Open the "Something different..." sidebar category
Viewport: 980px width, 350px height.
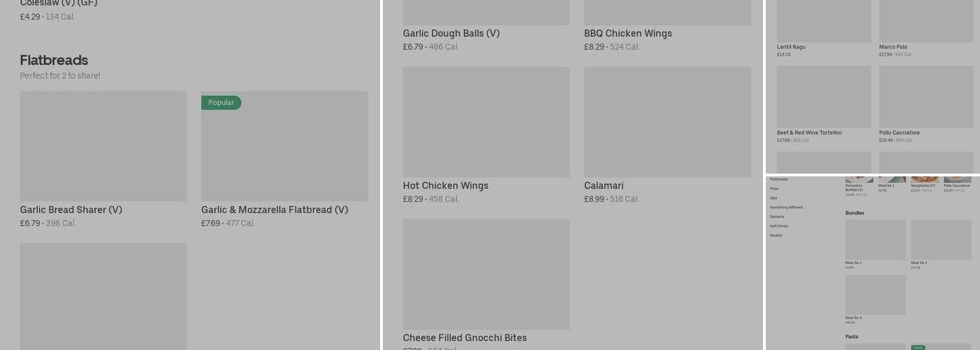pos(787,207)
